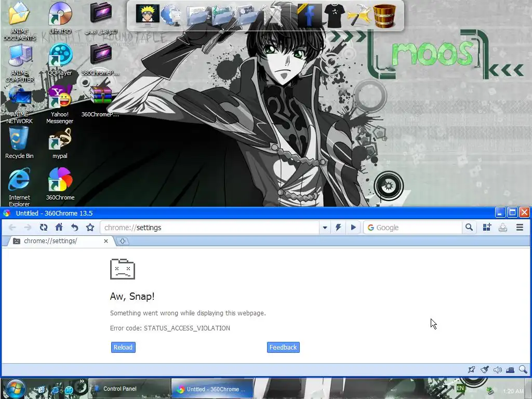Close the chrome://settings/ tab

point(106,241)
